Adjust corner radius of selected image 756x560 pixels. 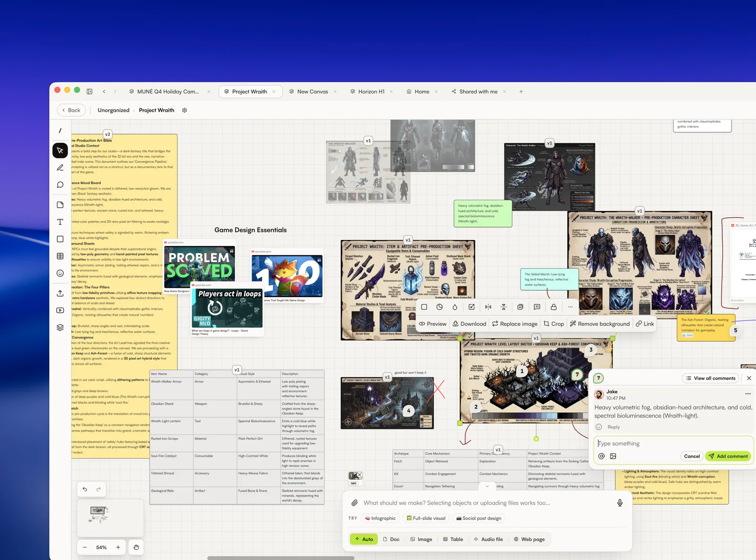click(439, 307)
